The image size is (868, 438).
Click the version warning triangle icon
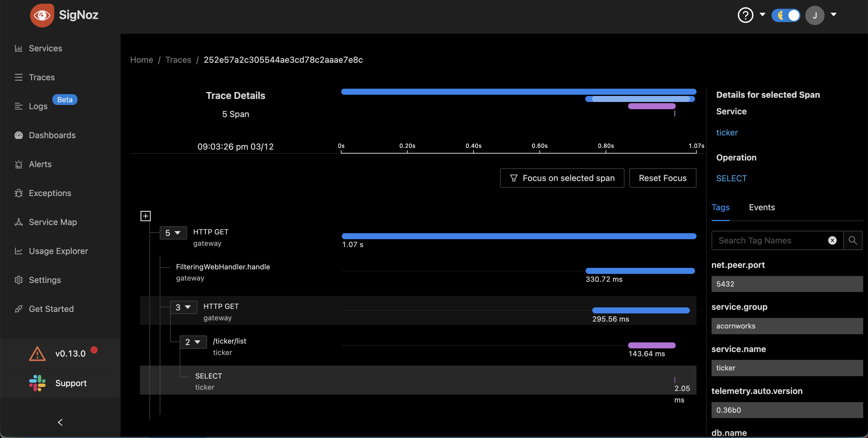click(x=37, y=354)
